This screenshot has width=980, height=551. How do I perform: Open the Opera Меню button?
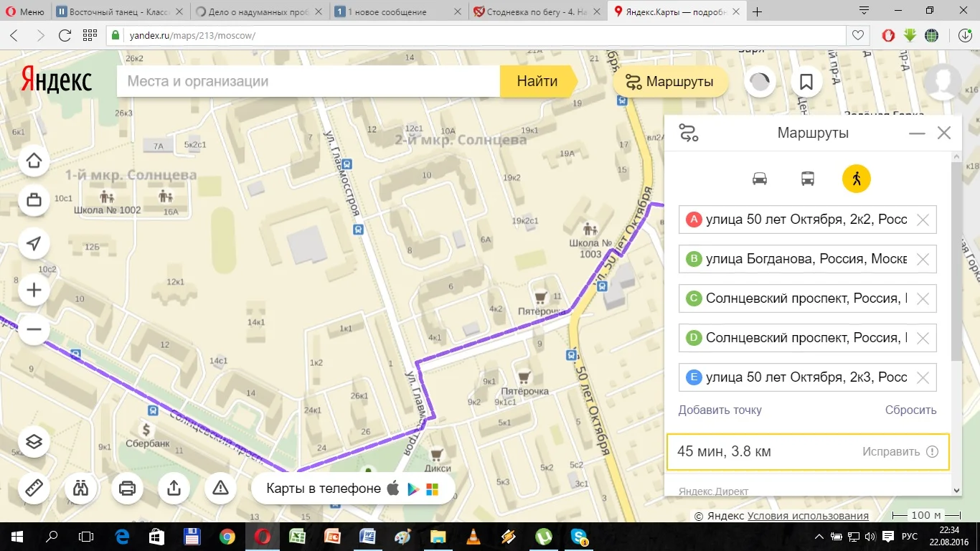click(26, 11)
